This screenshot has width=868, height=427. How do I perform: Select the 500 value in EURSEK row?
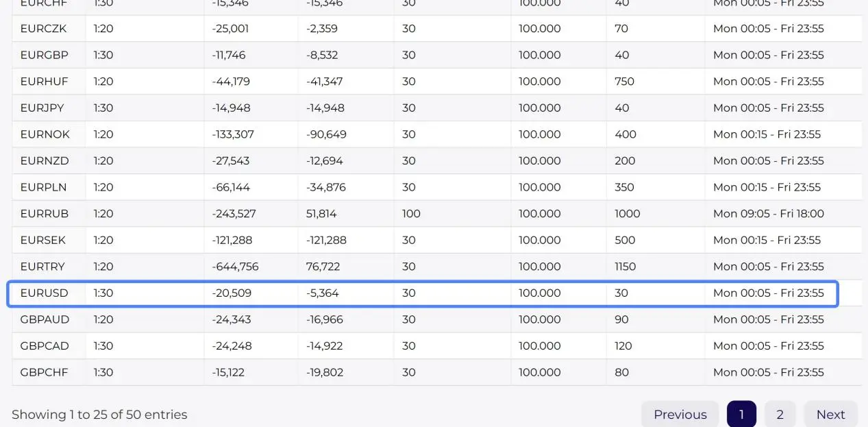pyautogui.click(x=625, y=240)
